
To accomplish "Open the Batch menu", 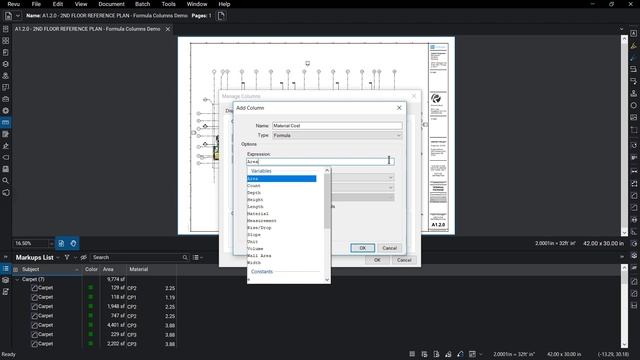I will pyautogui.click(x=142, y=4).
